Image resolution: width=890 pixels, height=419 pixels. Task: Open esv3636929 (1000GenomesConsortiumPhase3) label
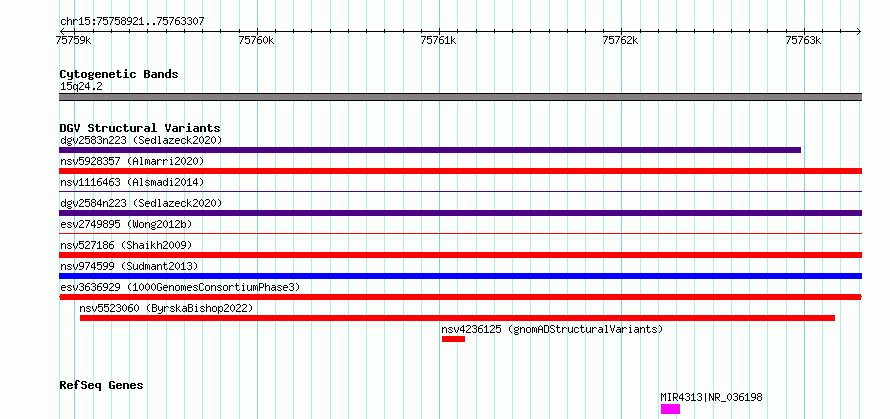[x=180, y=287]
